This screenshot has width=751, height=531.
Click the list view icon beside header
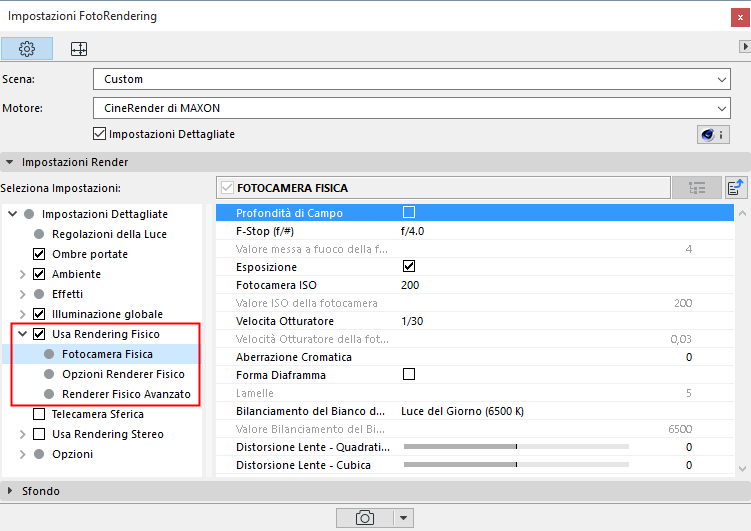tap(697, 187)
